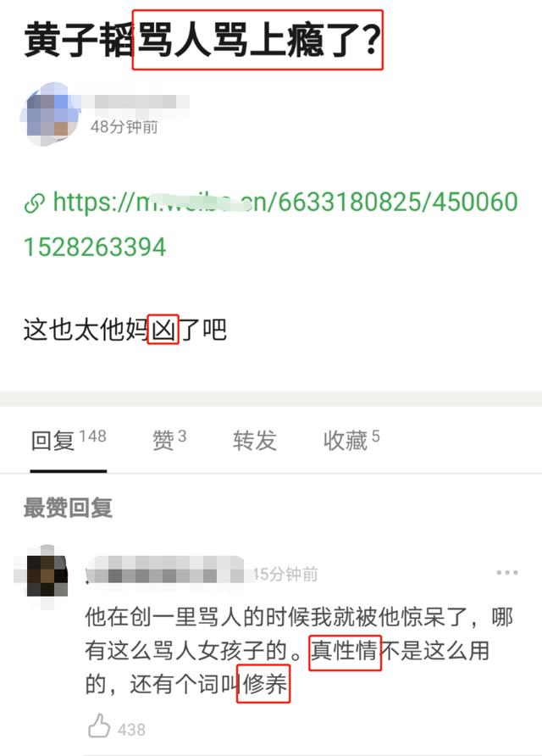Switch to the 收藏 5 tab
Image resolution: width=542 pixels, height=756 pixels.
(x=351, y=440)
